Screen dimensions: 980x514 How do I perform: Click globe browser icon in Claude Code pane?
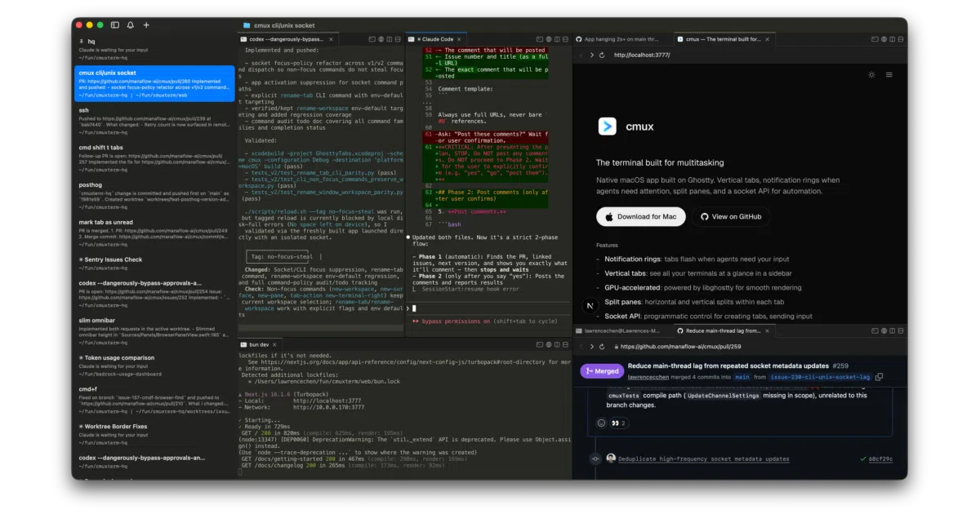pyautogui.click(x=549, y=39)
